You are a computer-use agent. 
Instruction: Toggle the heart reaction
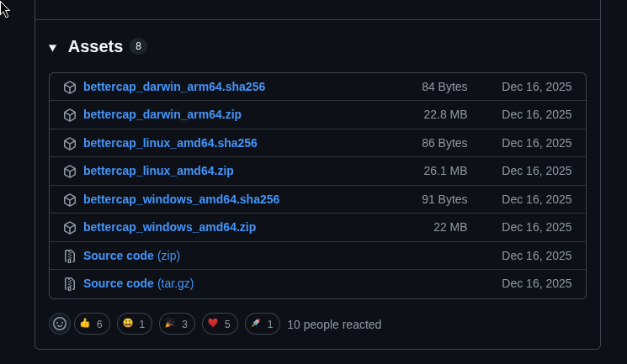pos(220,324)
